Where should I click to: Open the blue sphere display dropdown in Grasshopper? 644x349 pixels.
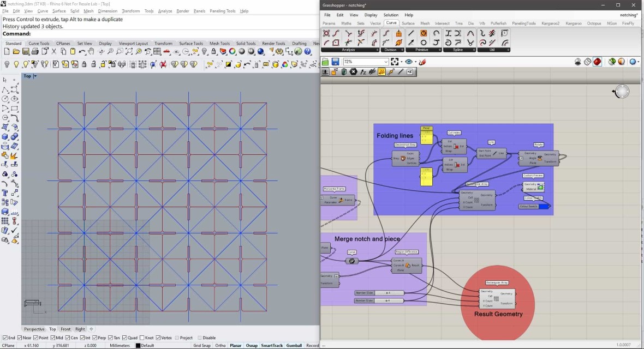[x=639, y=62]
